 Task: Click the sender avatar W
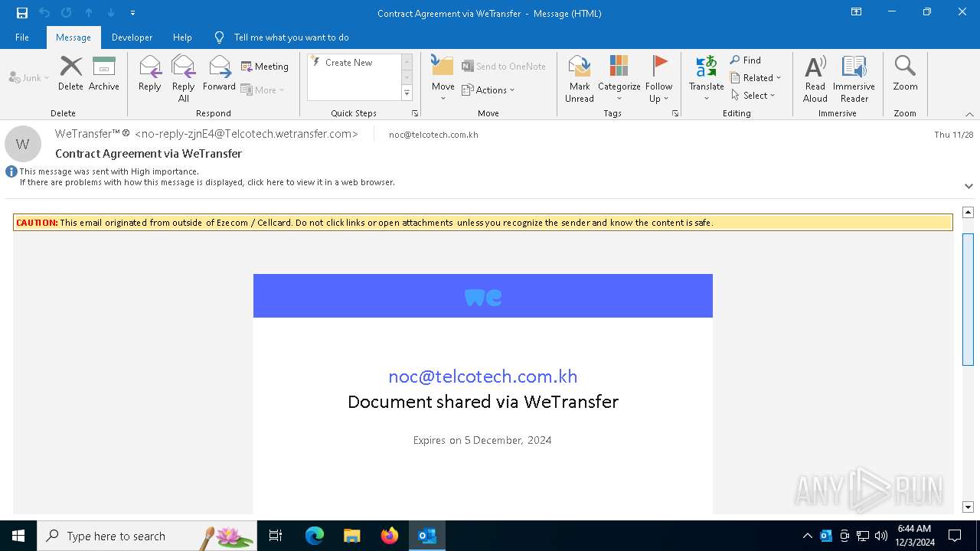pos(23,144)
